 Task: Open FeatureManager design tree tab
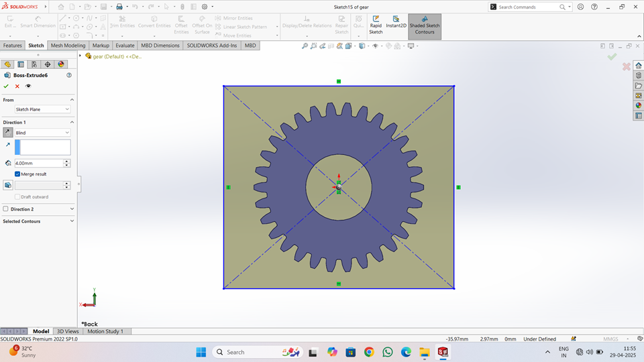[x=7, y=64]
